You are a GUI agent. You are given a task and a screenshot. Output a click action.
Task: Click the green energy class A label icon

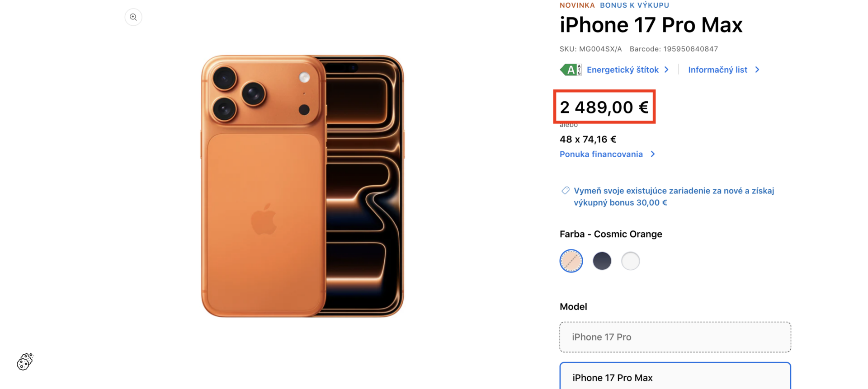pos(570,69)
